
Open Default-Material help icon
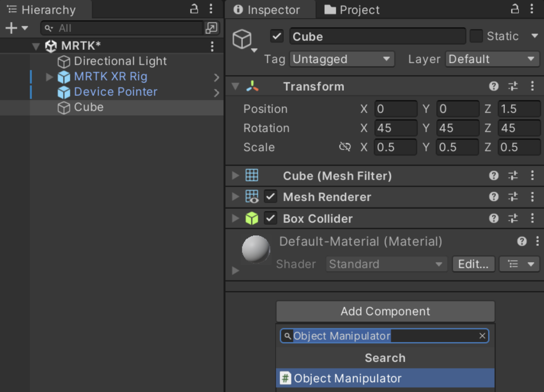click(x=522, y=241)
